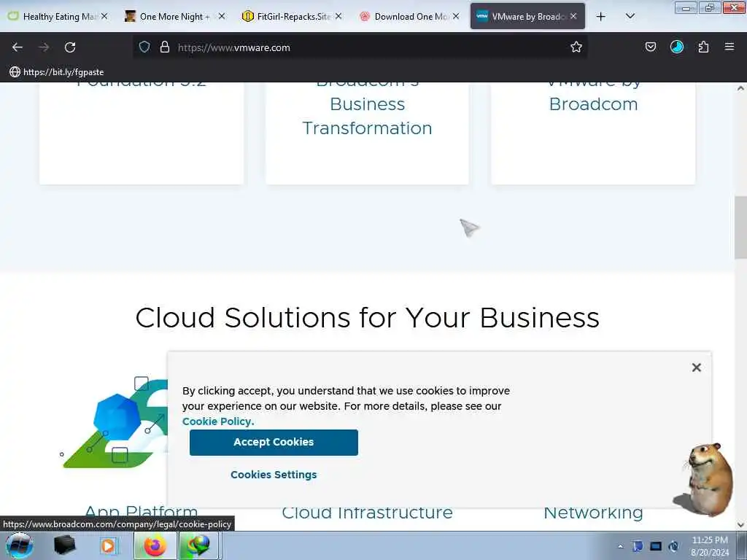Switch to the One More Night tab
The height and width of the screenshot is (560, 747).
click(x=174, y=17)
